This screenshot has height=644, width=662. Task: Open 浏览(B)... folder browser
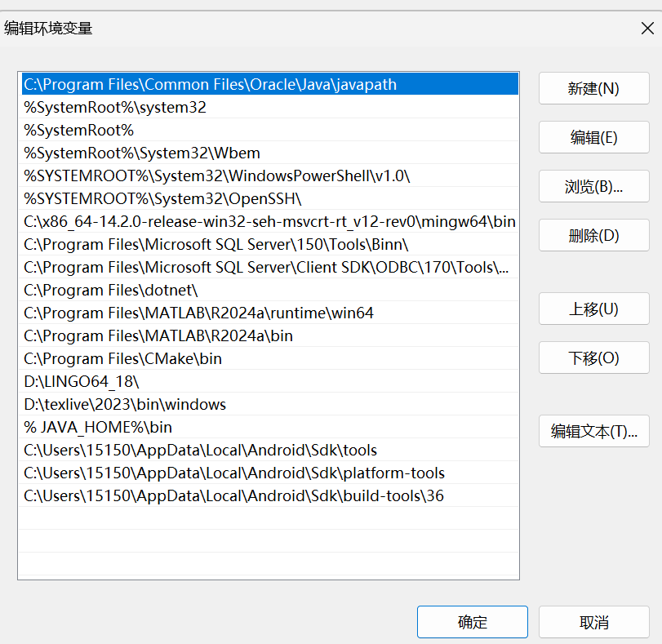(x=593, y=186)
